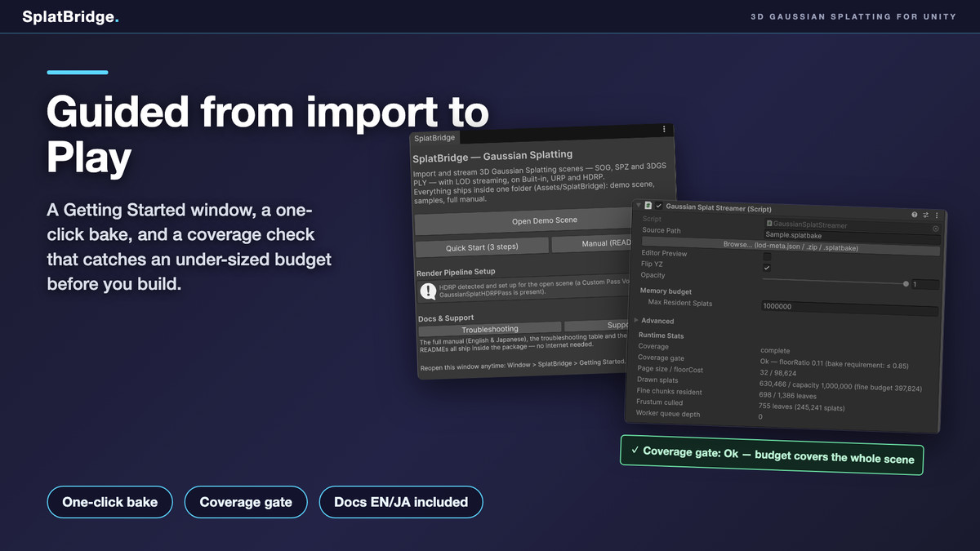Click the '3D Gaussian Splatting for Unity' header text
This screenshot has width=980, height=551.
(853, 16)
